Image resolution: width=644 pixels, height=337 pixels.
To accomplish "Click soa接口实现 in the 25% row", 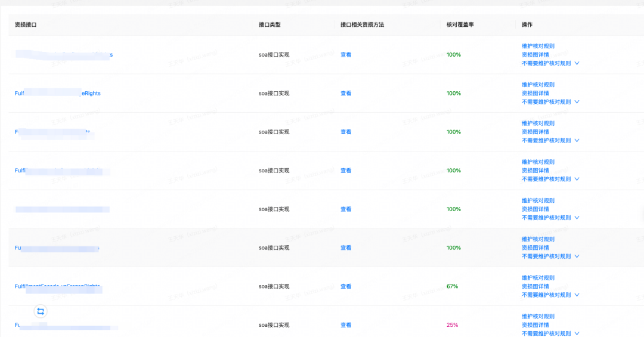I will [x=274, y=325].
